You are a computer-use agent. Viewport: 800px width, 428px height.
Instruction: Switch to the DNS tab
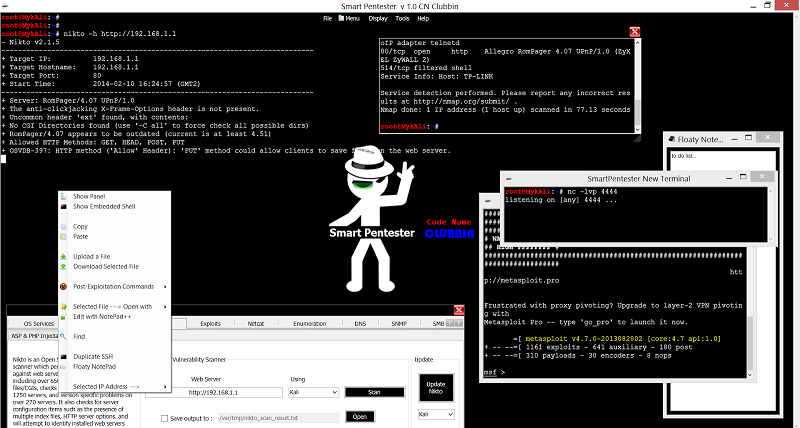(360, 323)
